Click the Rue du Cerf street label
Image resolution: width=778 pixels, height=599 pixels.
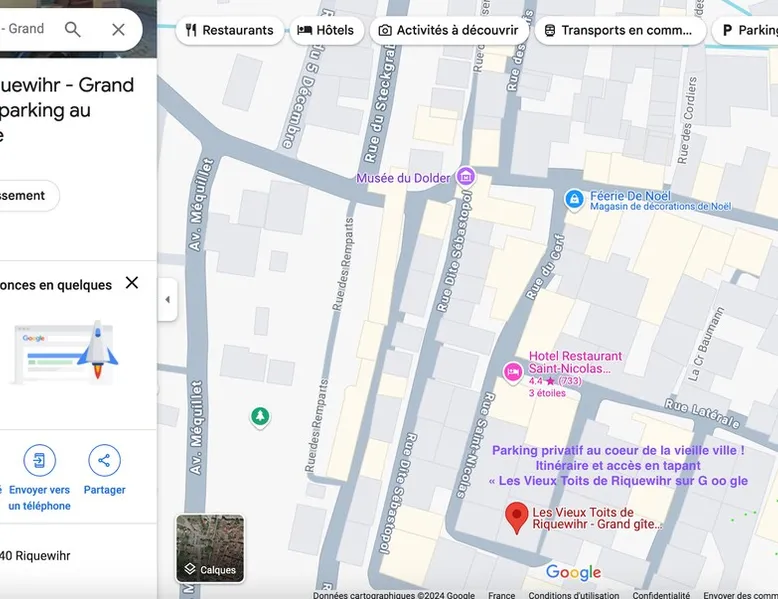[545, 267]
